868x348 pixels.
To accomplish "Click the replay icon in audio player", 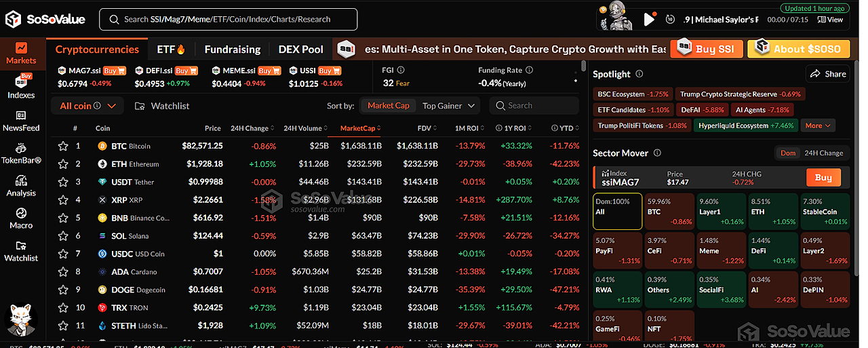I will pos(670,20).
